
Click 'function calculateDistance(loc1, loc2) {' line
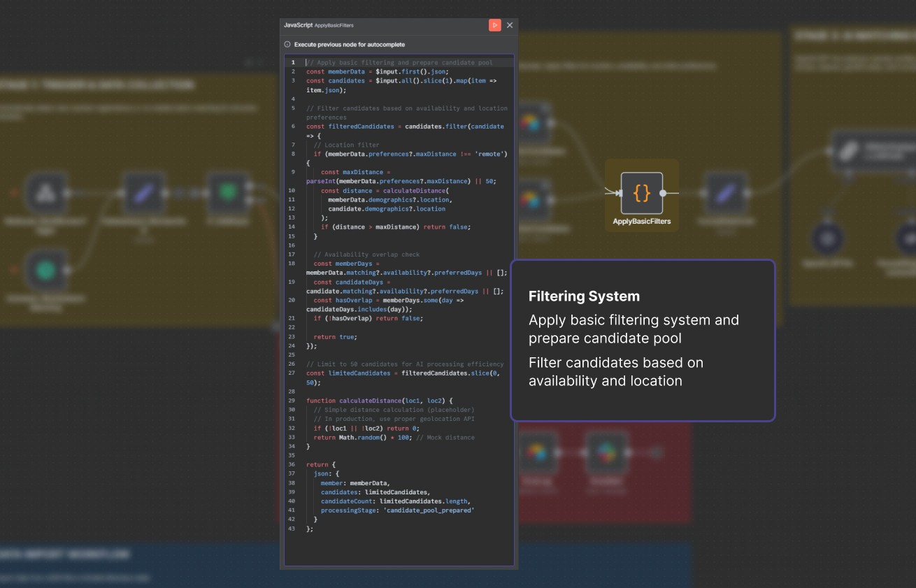click(380, 401)
